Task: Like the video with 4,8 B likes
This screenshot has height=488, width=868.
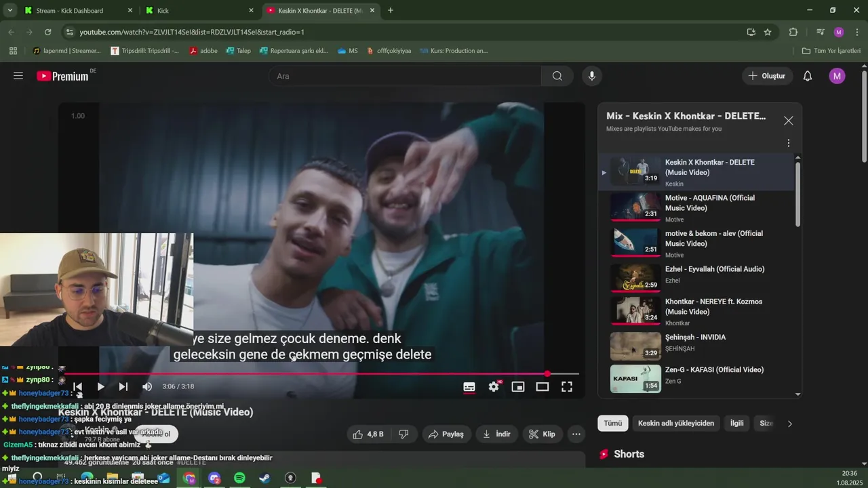Action: (x=368, y=434)
